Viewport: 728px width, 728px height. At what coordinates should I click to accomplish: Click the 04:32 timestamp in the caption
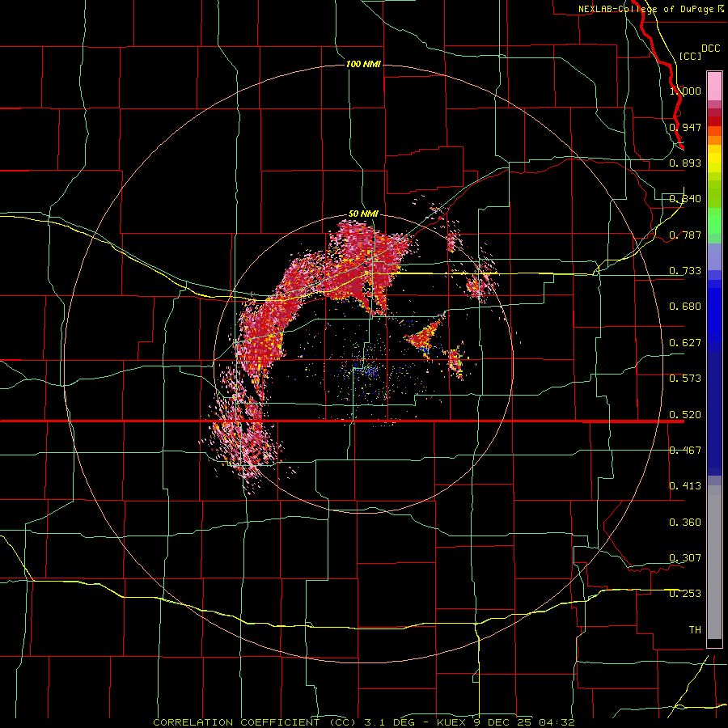557,722
